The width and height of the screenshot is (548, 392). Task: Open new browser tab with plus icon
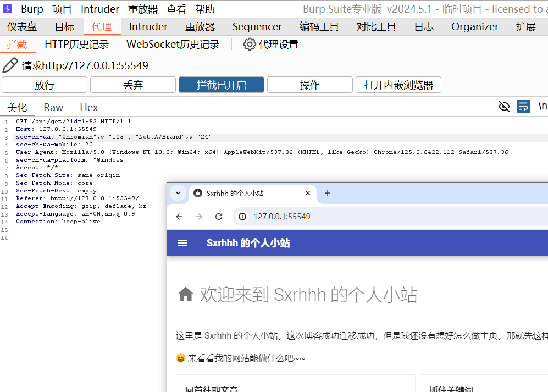pos(328,193)
